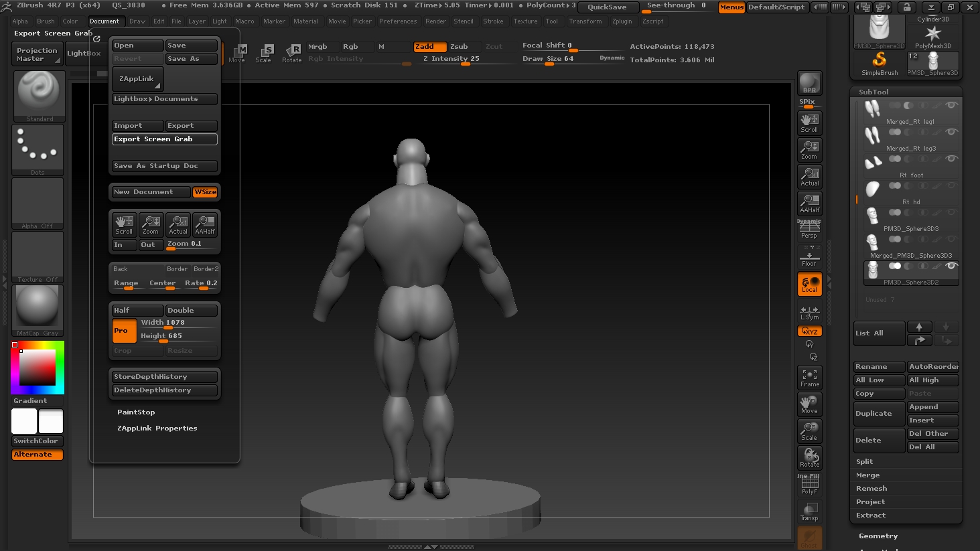Screen dimensions: 980x551
Task: Click Zoom icon in Document panel
Action: click(x=151, y=224)
